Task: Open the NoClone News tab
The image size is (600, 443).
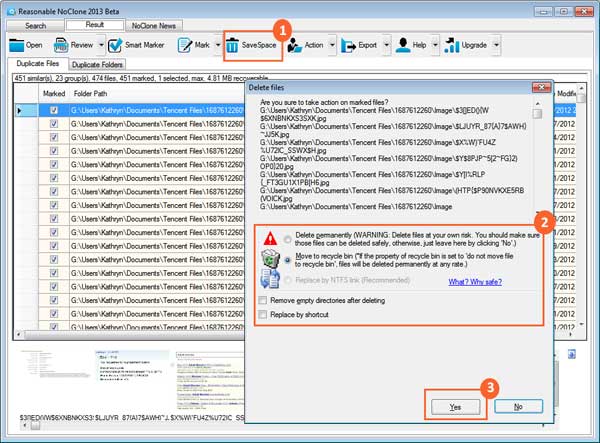Action: (154, 26)
